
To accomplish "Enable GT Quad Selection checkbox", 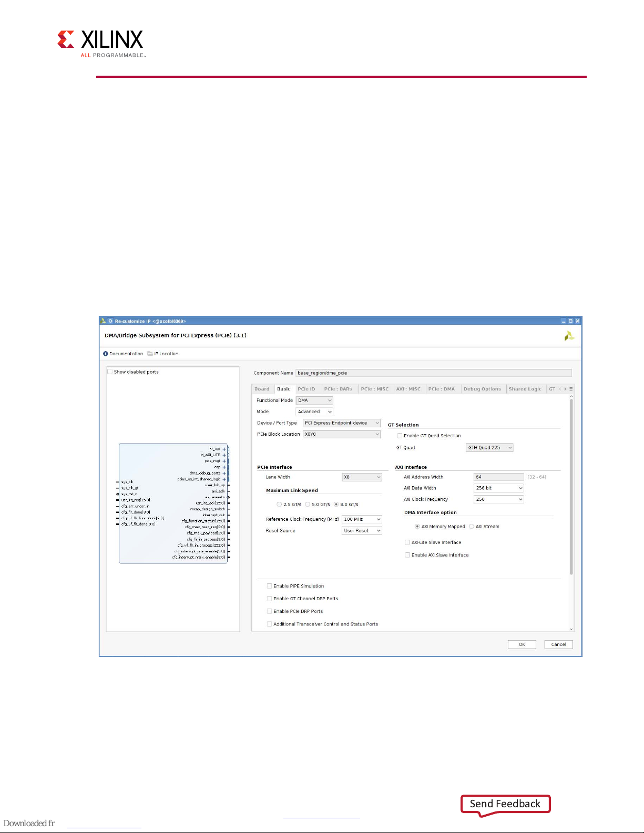I will (x=400, y=436).
